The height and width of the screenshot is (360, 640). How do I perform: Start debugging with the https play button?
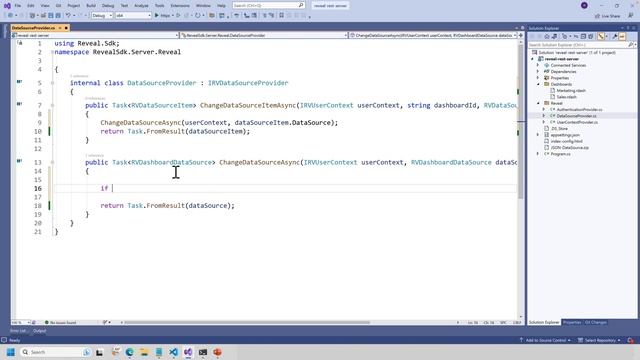point(162,16)
